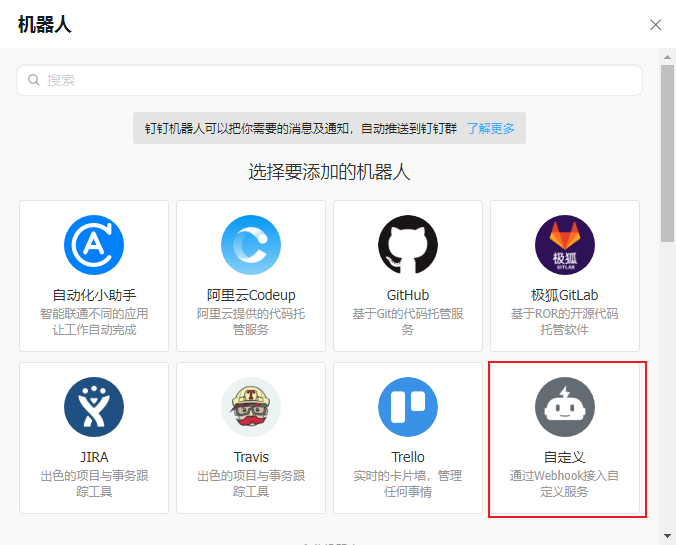
Task: Choose the 自定义 custom webhook robot icon
Action: click(x=565, y=407)
